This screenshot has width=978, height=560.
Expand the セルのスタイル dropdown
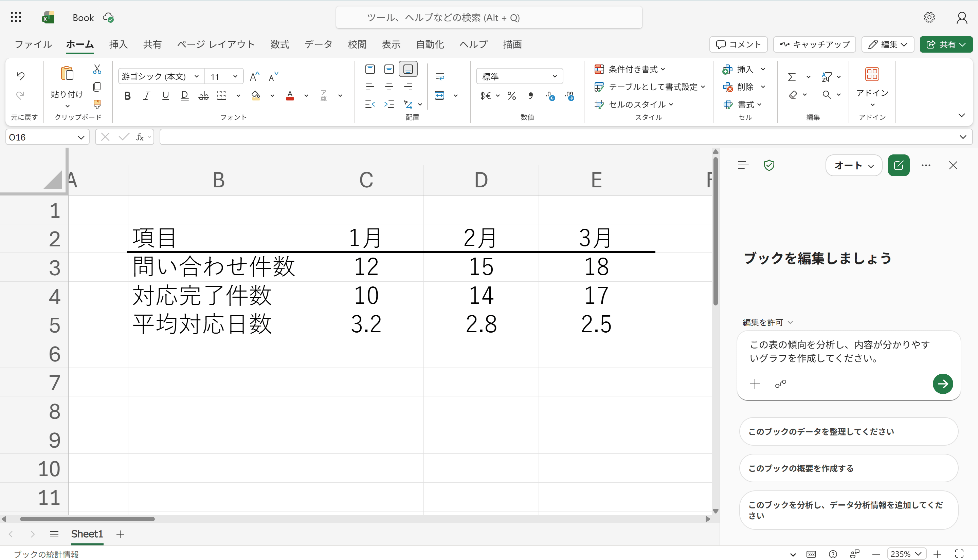tap(671, 104)
